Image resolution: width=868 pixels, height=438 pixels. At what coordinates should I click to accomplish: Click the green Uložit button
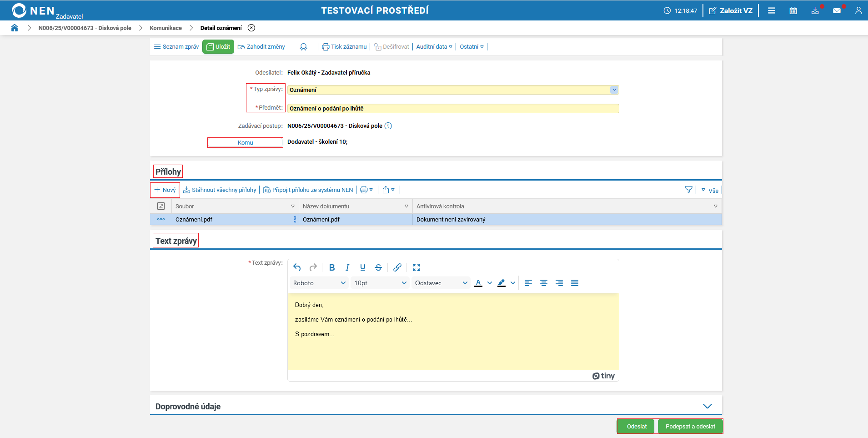[x=218, y=47]
